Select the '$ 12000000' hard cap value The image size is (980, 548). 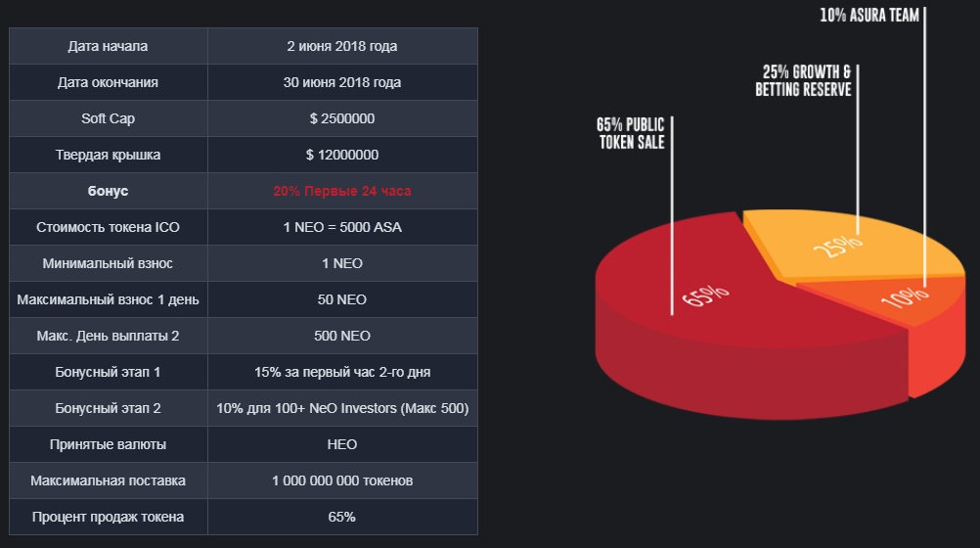click(342, 155)
